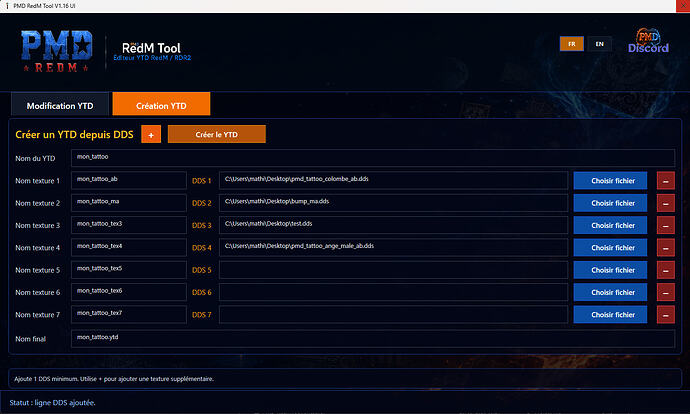Screen dimensions: 690x414
Task: Remove the texture 5 row with its minus icon
Action: click(x=665, y=270)
